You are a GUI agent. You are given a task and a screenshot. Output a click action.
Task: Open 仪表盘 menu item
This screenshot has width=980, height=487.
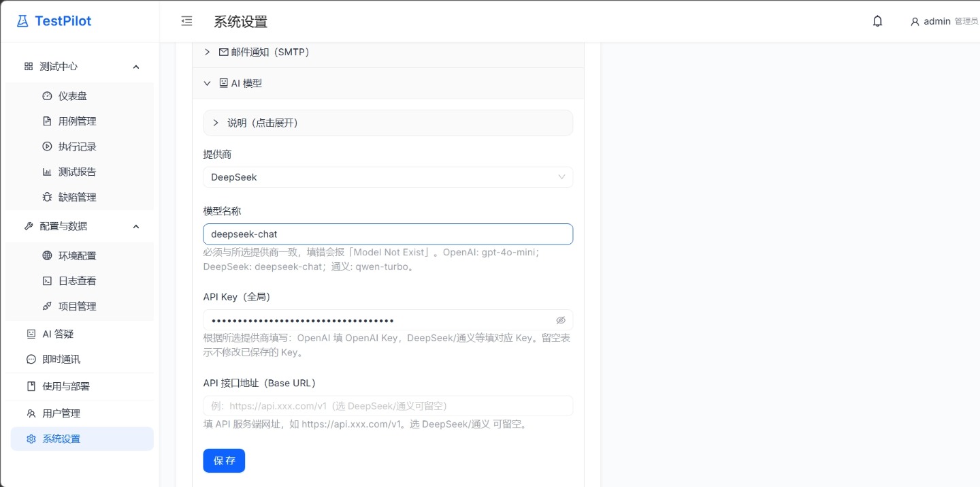click(x=80, y=96)
